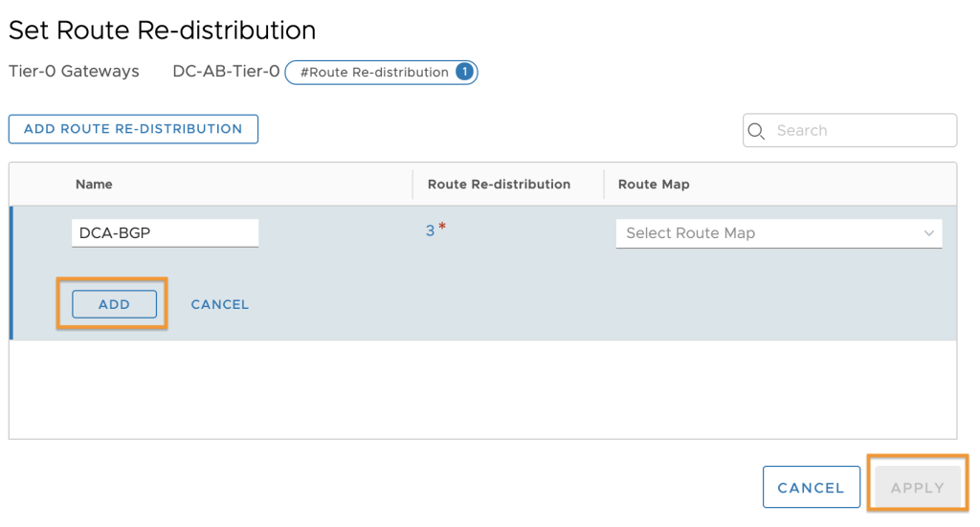Click the CANCEL link beside ADD
The image size is (980, 527).
pos(219,304)
